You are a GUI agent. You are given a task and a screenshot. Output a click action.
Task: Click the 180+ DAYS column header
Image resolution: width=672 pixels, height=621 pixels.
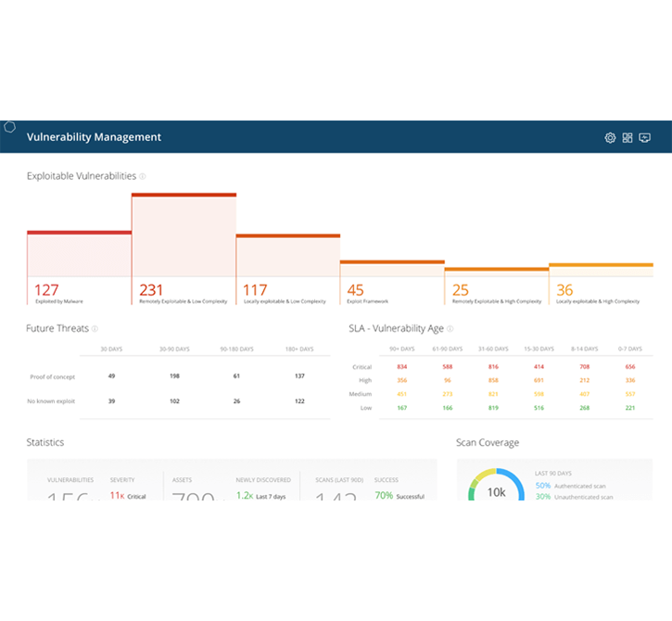[x=299, y=349]
